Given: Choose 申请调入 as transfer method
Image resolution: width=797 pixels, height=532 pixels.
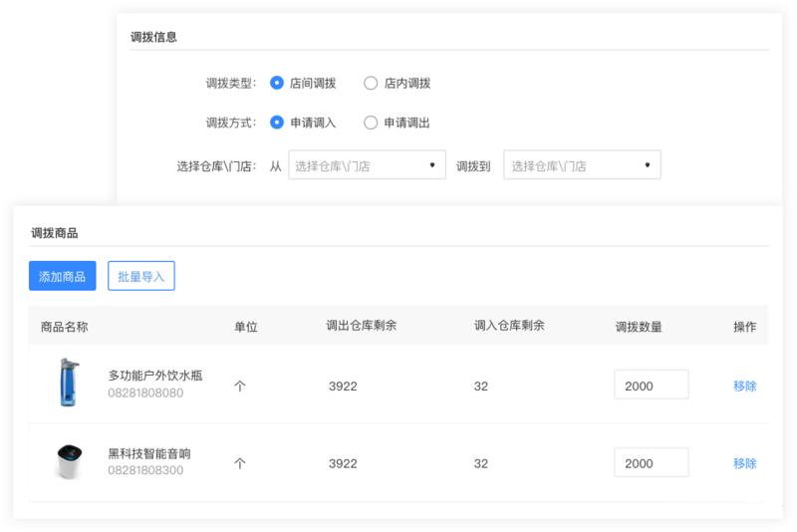Looking at the screenshot, I should pos(277,123).
